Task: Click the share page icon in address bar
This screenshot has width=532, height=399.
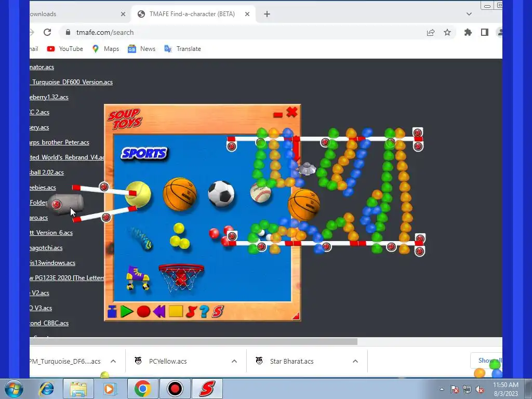Action: tap(431, 32)
